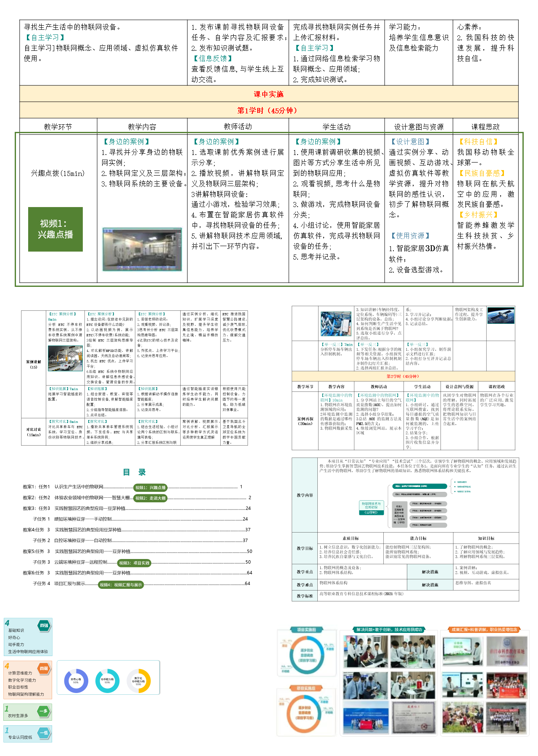Click the 案例再探(20min) cell
538x756 pixels.
[305, 421]
